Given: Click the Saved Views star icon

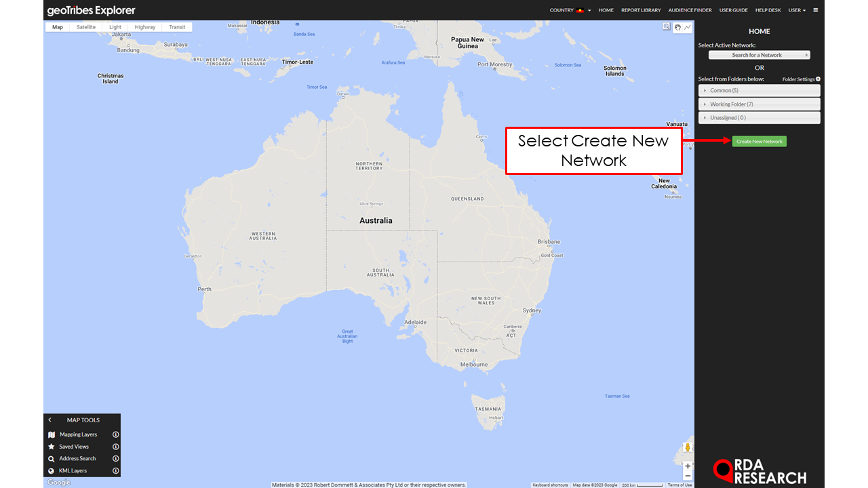Looking at the screenshot, I should point(52,447).
